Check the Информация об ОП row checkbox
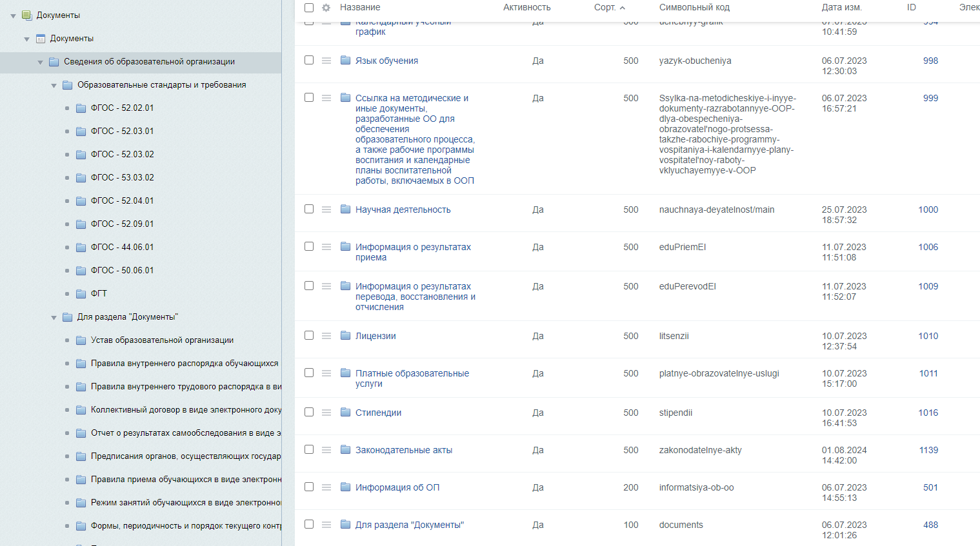The image size is (980, 546). click(309, 487)
